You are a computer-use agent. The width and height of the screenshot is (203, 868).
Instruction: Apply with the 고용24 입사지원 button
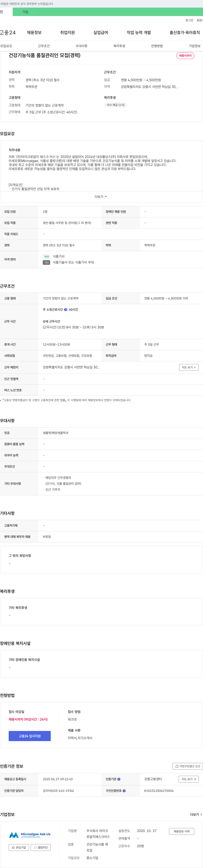tap(30, 736)
